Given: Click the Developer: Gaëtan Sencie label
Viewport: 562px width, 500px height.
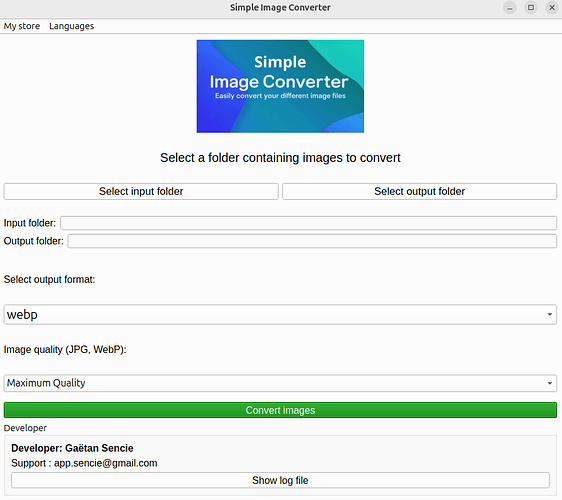Looking at the screenshot, I should pos(72,448).
